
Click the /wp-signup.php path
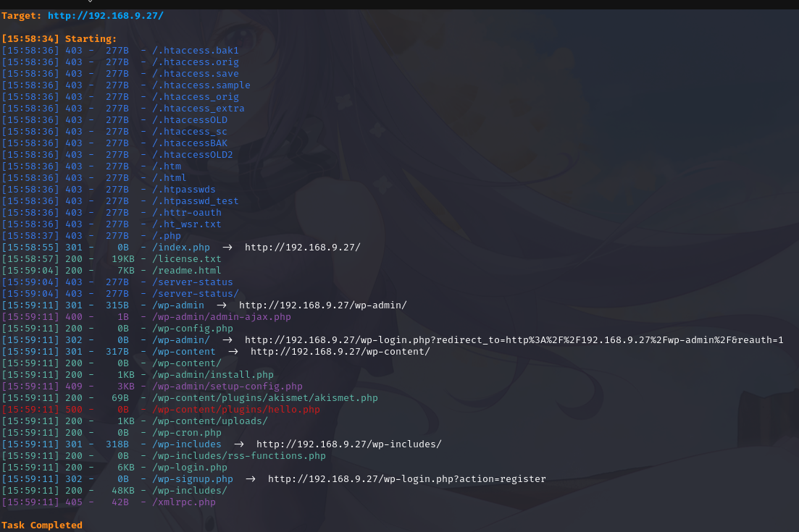tap(193, 479)
